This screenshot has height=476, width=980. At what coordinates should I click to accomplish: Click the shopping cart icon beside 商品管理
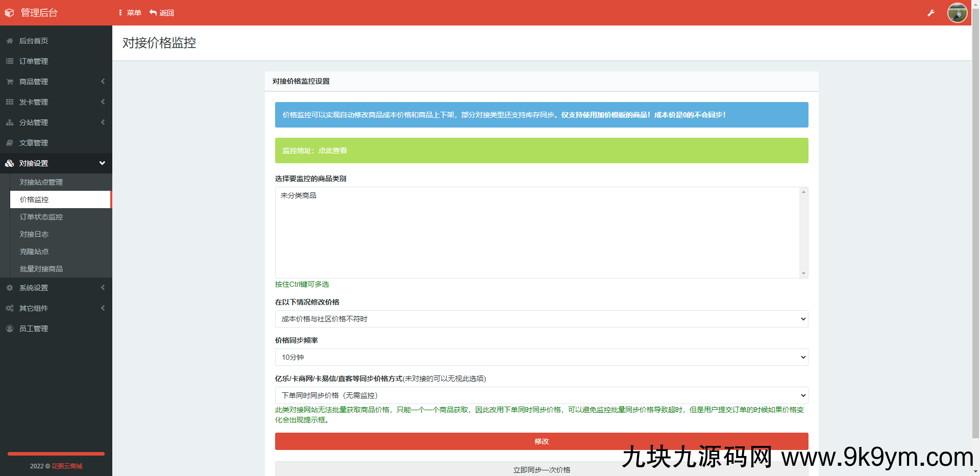pyautogui.click(x=10, y=82)
